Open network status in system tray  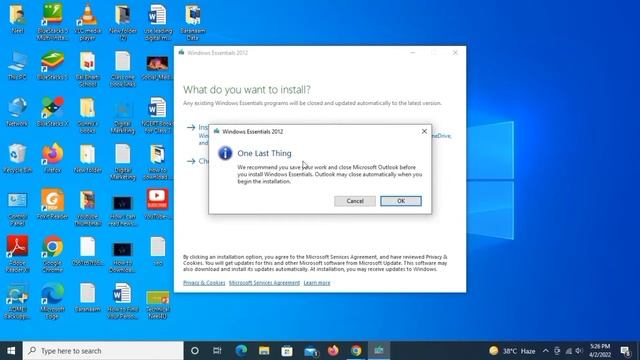click(569, 351)
